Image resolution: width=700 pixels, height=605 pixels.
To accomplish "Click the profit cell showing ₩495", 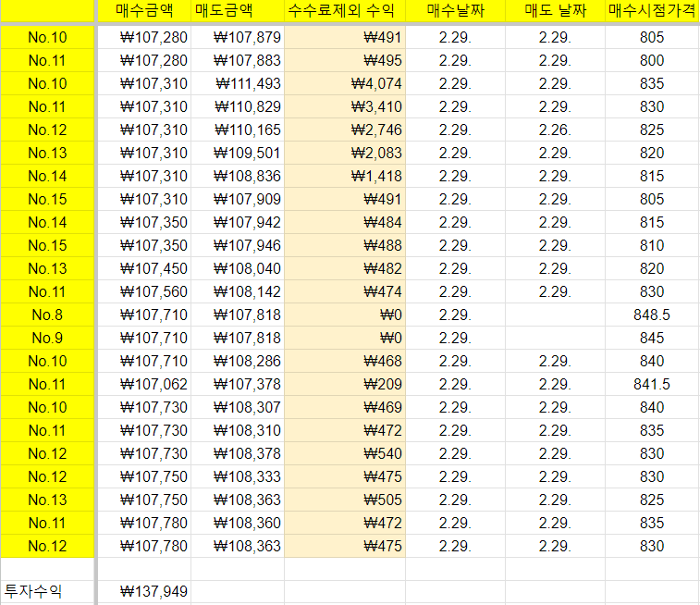I will pyautogui.click(x=345, y=60).
